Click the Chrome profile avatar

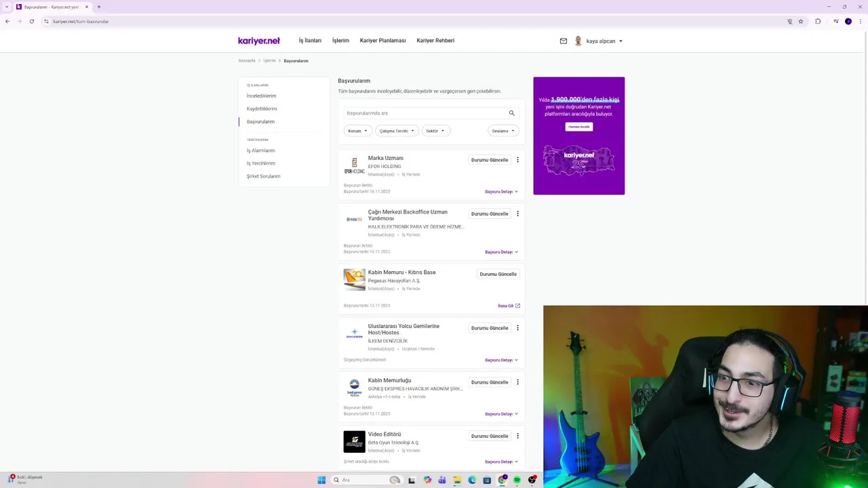848,21
